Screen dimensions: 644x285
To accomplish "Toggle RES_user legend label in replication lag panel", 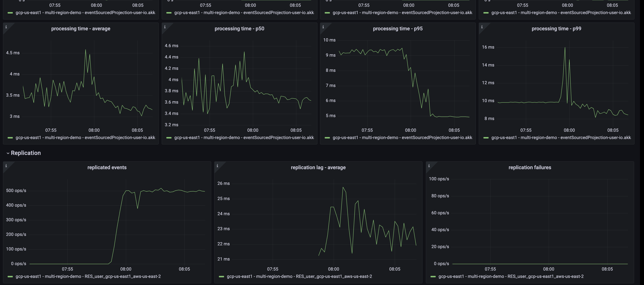I will (x=299, y=276).
